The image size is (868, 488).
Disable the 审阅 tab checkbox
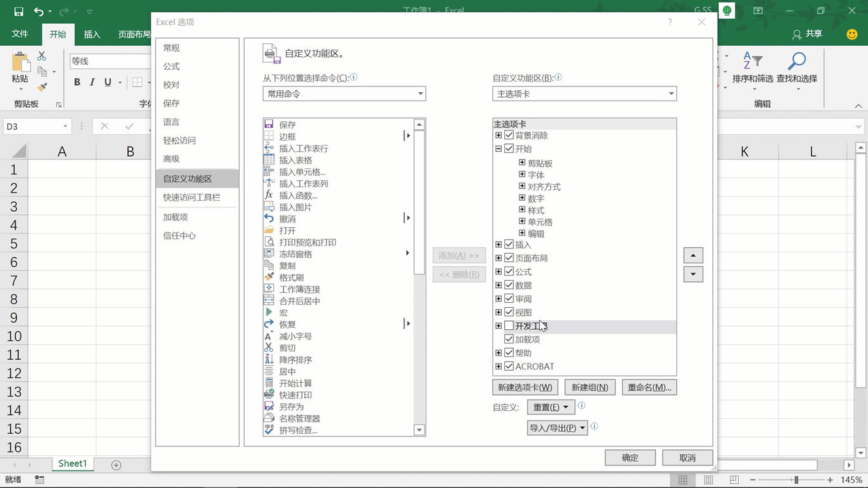click(510, 298)
